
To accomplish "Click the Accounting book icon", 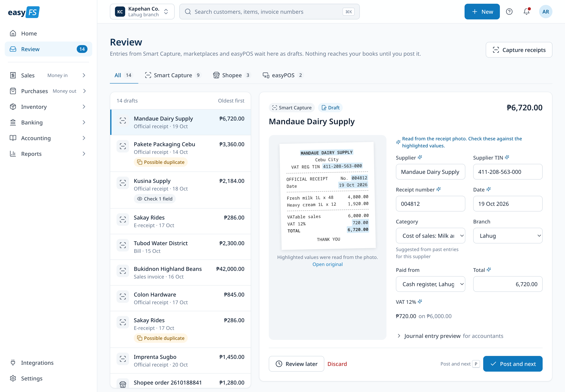I will [x=13, y=138].
